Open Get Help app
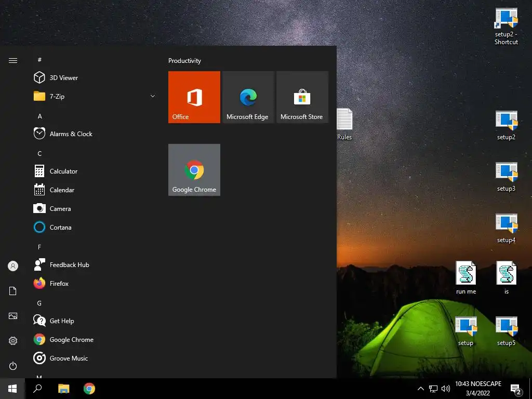Screen dimensions: 532x399 point(95,321)
